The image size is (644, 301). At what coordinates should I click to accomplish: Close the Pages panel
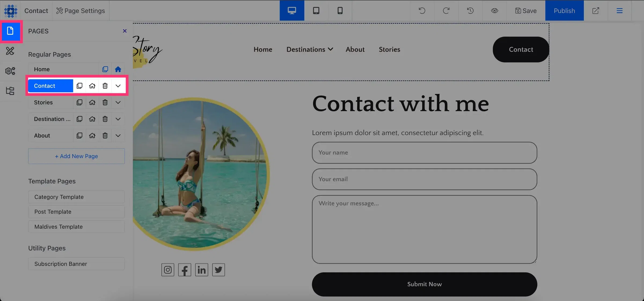(125, 31)
